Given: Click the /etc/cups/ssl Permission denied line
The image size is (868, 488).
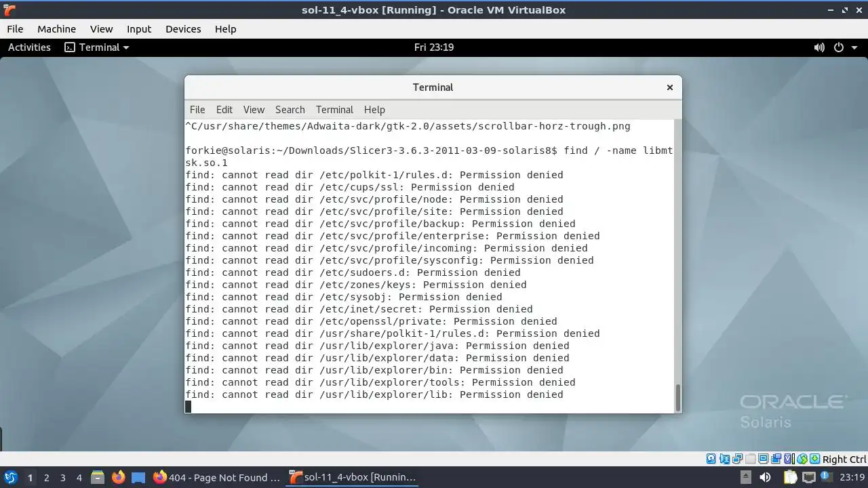Looking at the screenshot, I should pos(350,187).
